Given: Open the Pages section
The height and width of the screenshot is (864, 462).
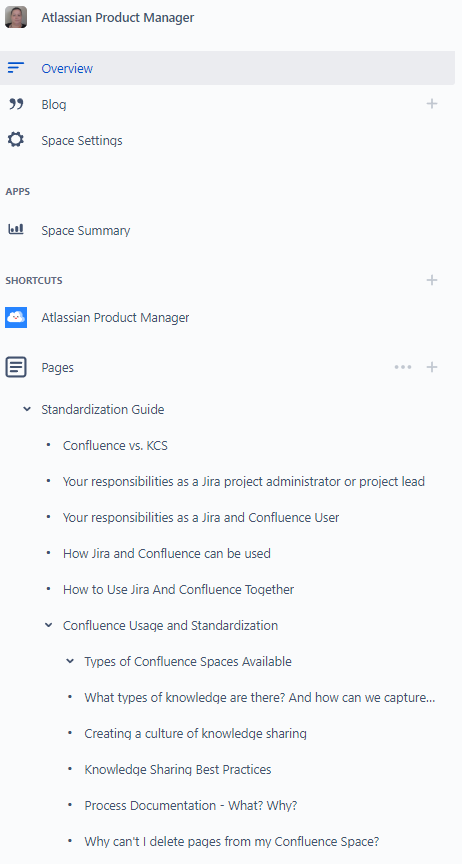Looking at the screenshot, I should click(57, 368).
